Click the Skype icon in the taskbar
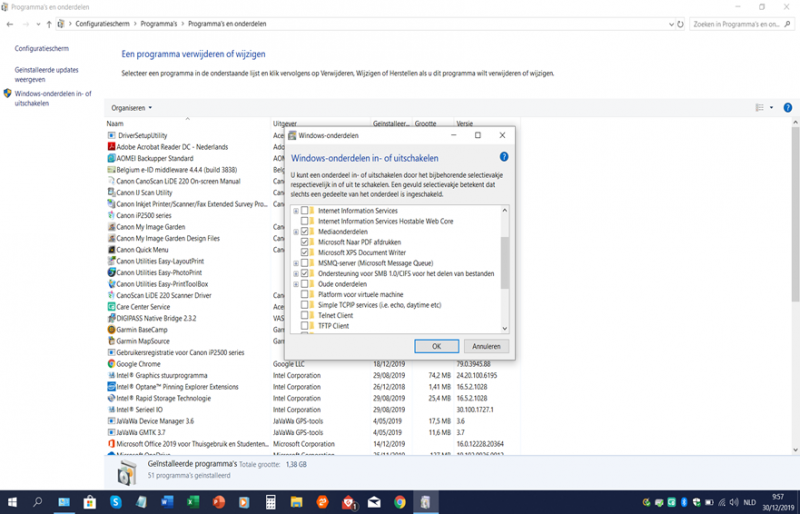This screenshot has width=800, height=514. pos(115,501)
